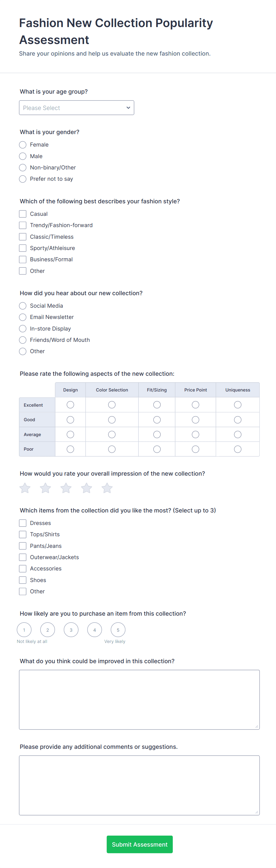Choose Social Media as source
This screenshot has height=868, width=276.
coord(23,306)
